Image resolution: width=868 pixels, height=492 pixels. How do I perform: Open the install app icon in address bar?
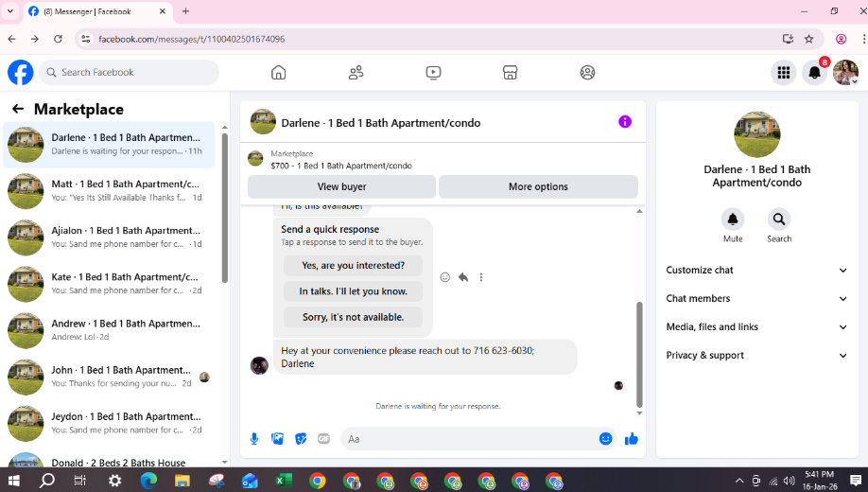(x=788, y=39)
